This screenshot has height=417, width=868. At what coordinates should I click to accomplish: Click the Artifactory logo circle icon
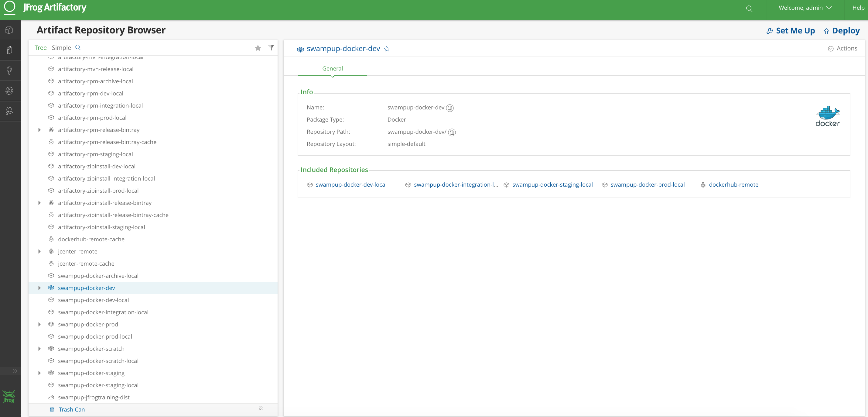coord(9,7)
